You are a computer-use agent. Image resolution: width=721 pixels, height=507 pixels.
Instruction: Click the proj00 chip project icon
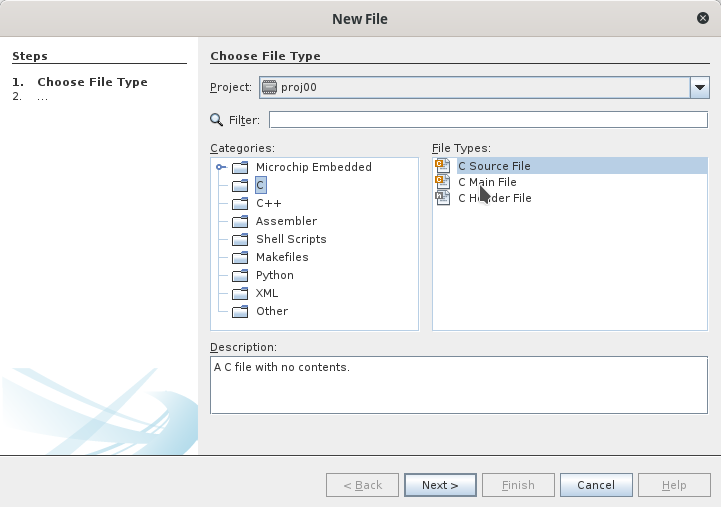[x=269, y=87]
